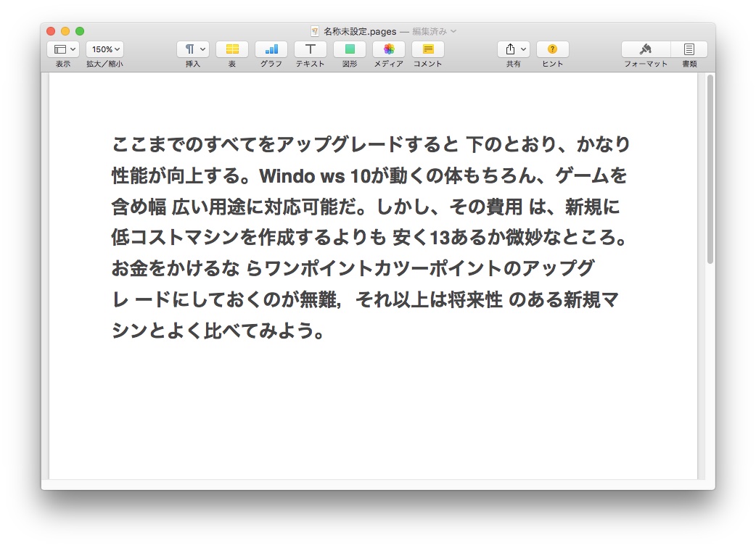Click the last line シンとよく比べてみよう
The width and height of the screenshot is (756, 548).
218,331
